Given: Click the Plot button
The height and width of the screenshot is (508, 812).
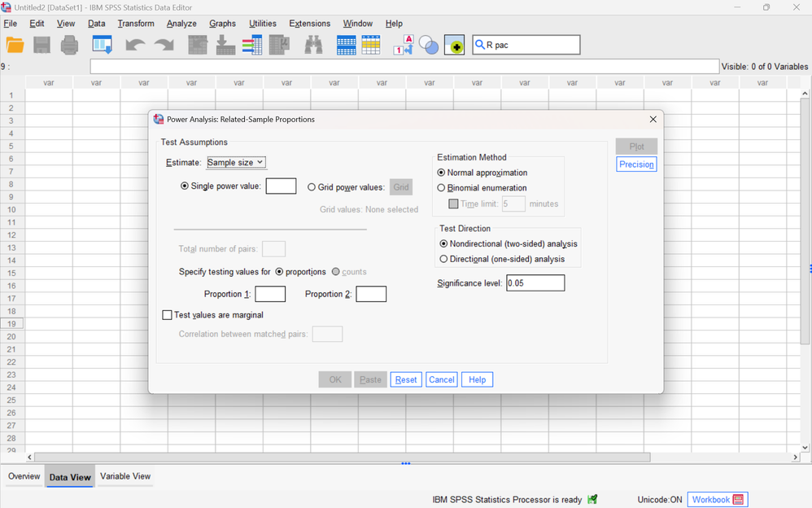Looking at the screenshot, I should [x=636, y=147].
